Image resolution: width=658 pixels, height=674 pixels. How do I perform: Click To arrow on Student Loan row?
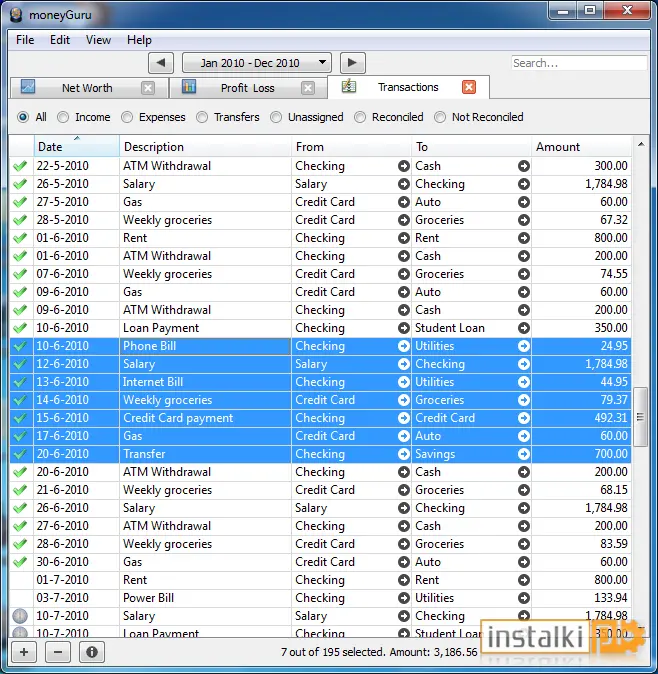point(523,328)
